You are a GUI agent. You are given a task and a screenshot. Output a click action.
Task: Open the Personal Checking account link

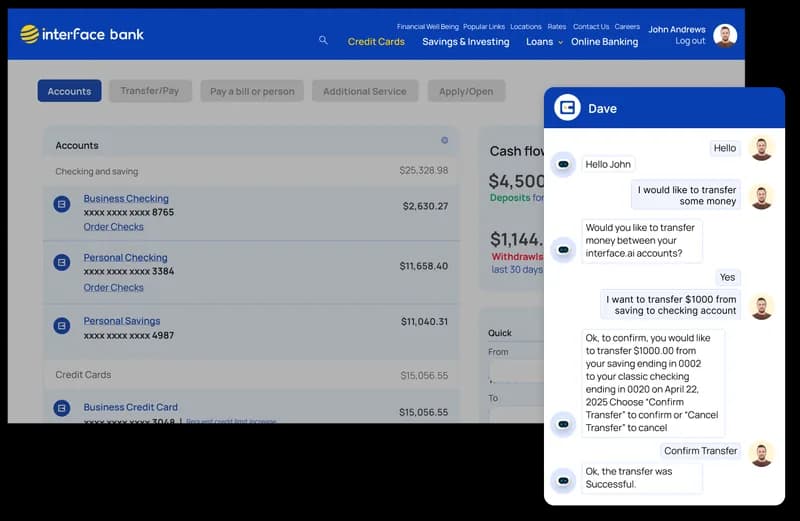125,258
